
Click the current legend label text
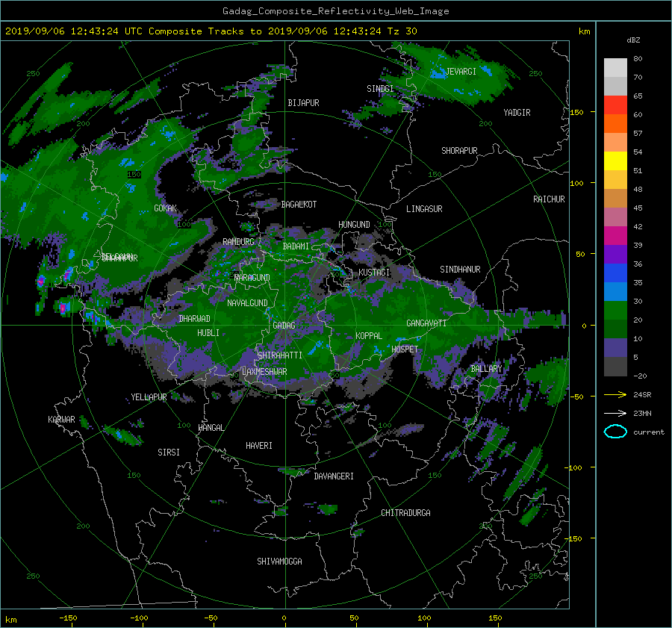pyautogui.click(x=649, y=432)
